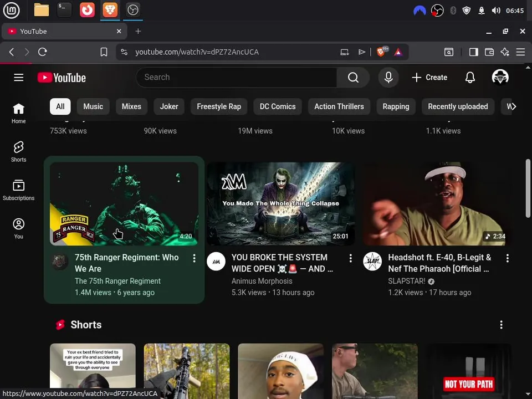
Task: Launch the Terminal from the panel
Action: (64, 10)
